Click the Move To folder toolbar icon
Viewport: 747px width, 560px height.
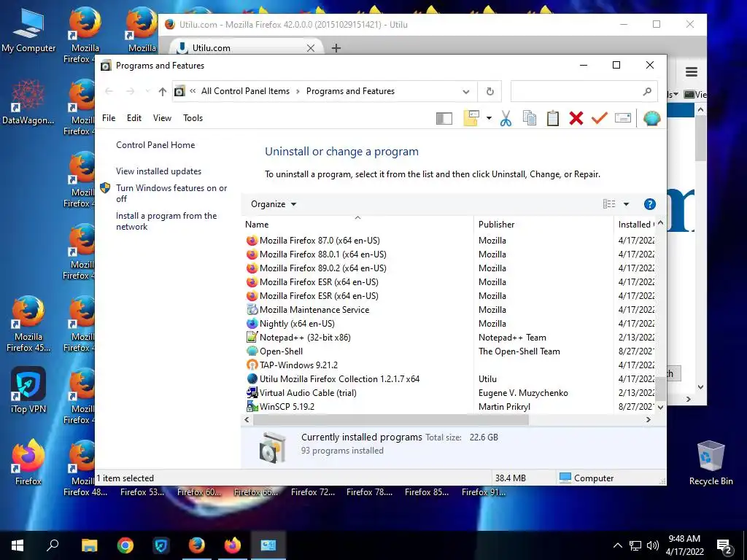(x=471, y=118)
